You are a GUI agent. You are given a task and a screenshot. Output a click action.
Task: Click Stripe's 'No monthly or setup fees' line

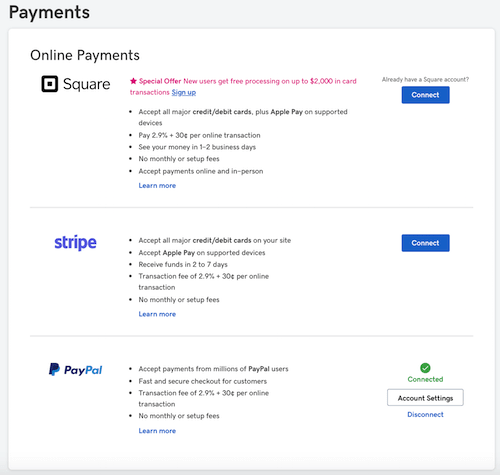coord(179,300)
